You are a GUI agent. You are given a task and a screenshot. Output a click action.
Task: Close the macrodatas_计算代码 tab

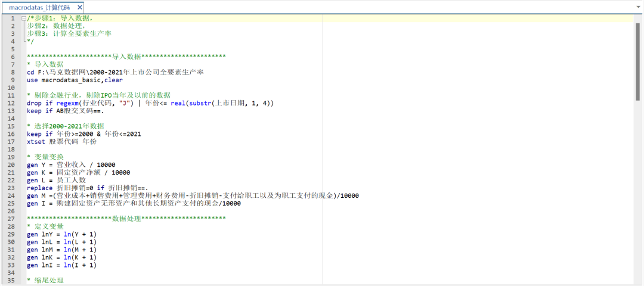[80, 7]
